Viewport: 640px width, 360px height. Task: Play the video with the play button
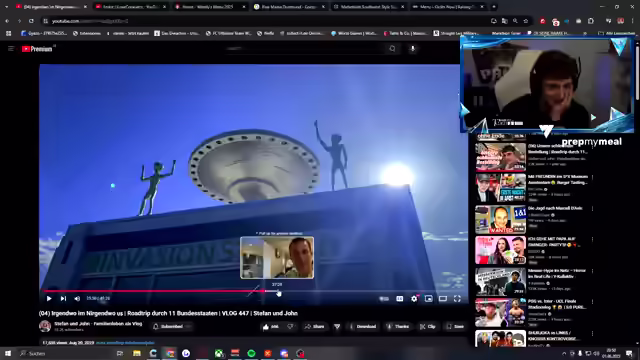point(49,298)
